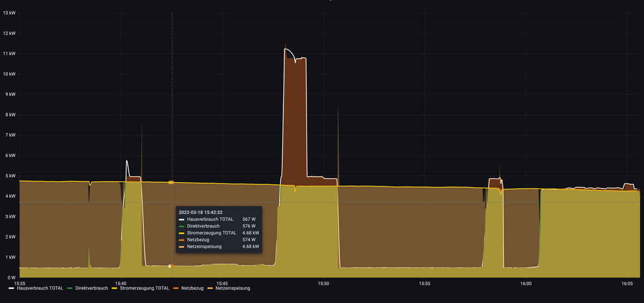Click the hover data point marker on the yellow line
The height and width of the screenshot is (303, 644).
coord(171,183)
